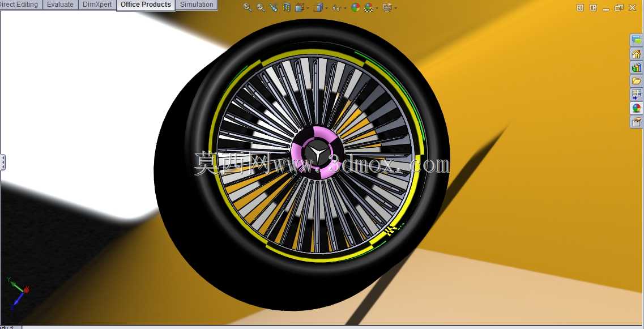The height and width of the screenshot is (329, 644).
Task: Open View Settings monitor icon
Action: click(x=387, y=7)
